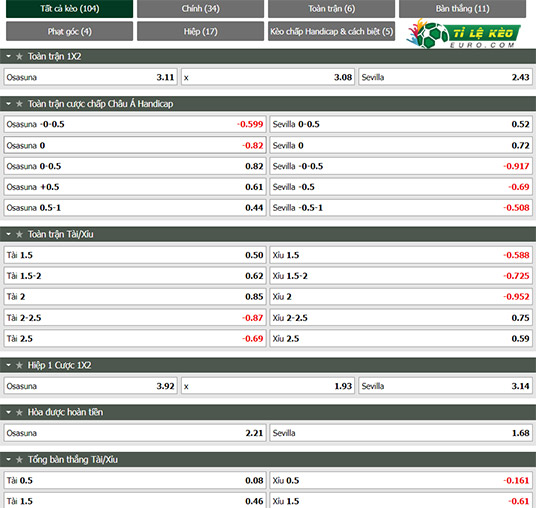Switch to the Chính (34) tab
The height and width of the screenshot is (508, 536).
[x=200, y=9]
